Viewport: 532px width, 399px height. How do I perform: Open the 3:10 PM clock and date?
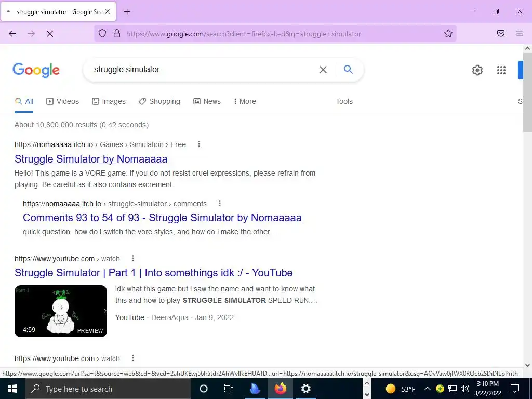tap(487, 389)
